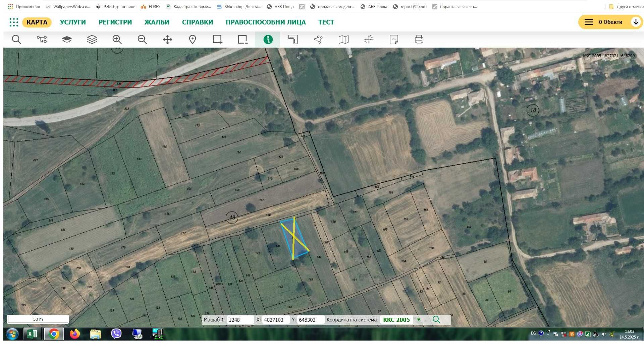Open the ПРАВОСПОСОБНИ ЛИЦА menu
Viewport: 644px width, 362px height.
[266, 22]
